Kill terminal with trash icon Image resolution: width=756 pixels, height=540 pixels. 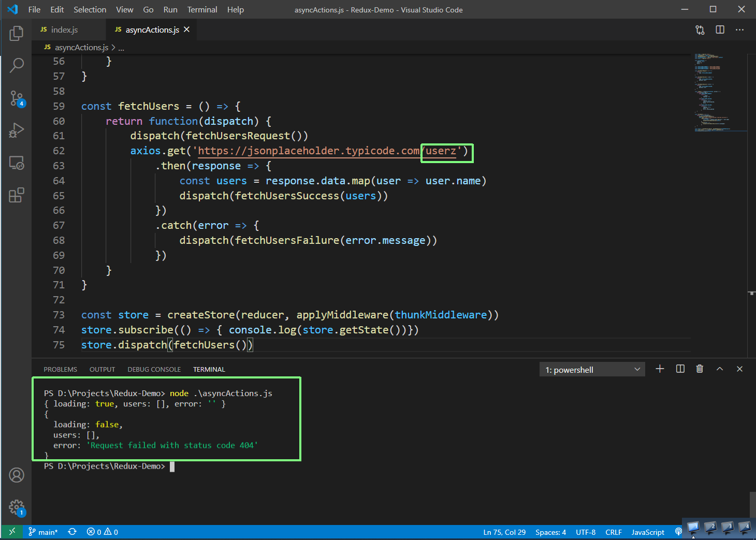700,369
